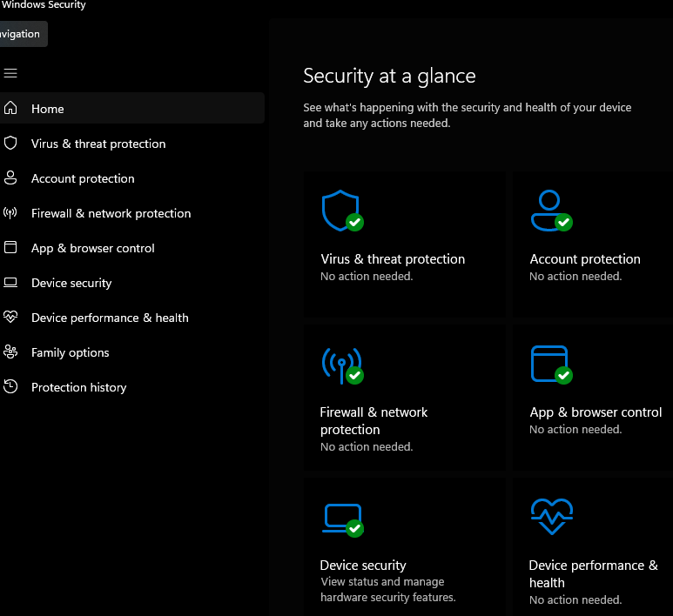Click the laptop icon for Device security in sidebar
This screenshot has width=673, height=616.
pos(10,282)
